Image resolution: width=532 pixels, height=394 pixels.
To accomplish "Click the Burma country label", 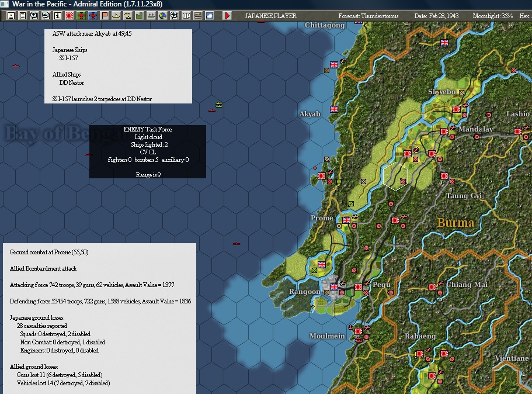I will click(x=455, y=223).
